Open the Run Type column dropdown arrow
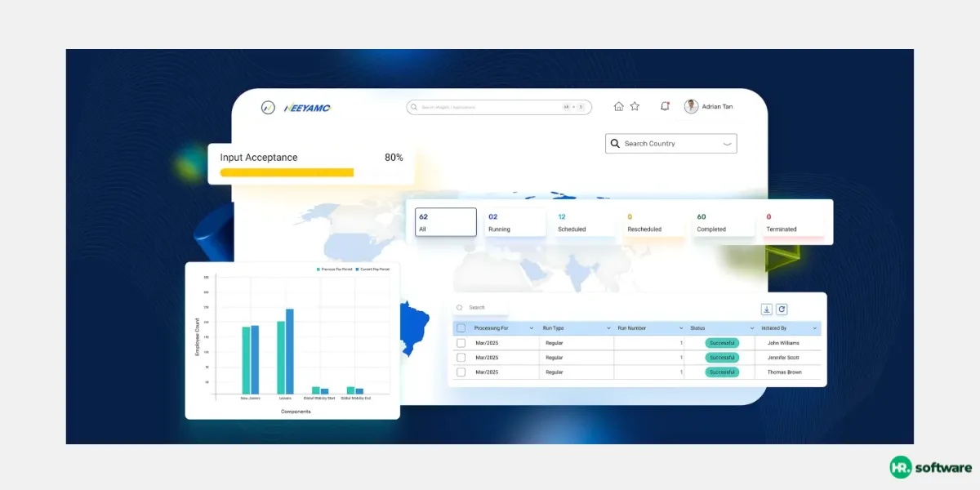The image size is (980, 490). 608,328
